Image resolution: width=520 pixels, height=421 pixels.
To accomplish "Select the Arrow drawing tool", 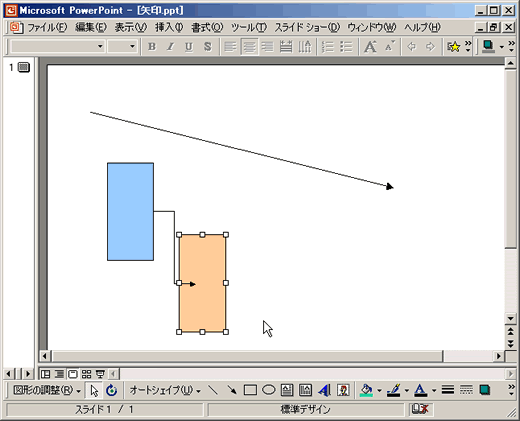I will point(232,390).
